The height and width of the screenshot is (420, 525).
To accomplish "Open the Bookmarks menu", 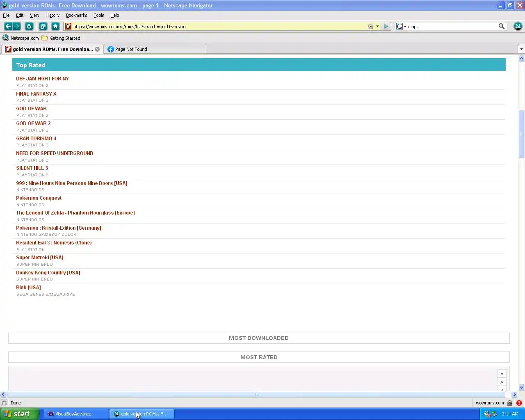I will (76, 15).
